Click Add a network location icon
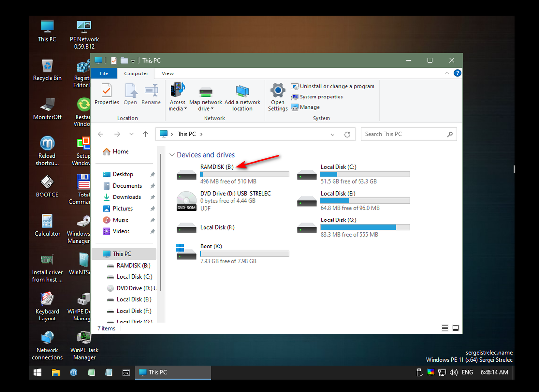The width and height of the screenshot is (539, 392). (242, 92)
